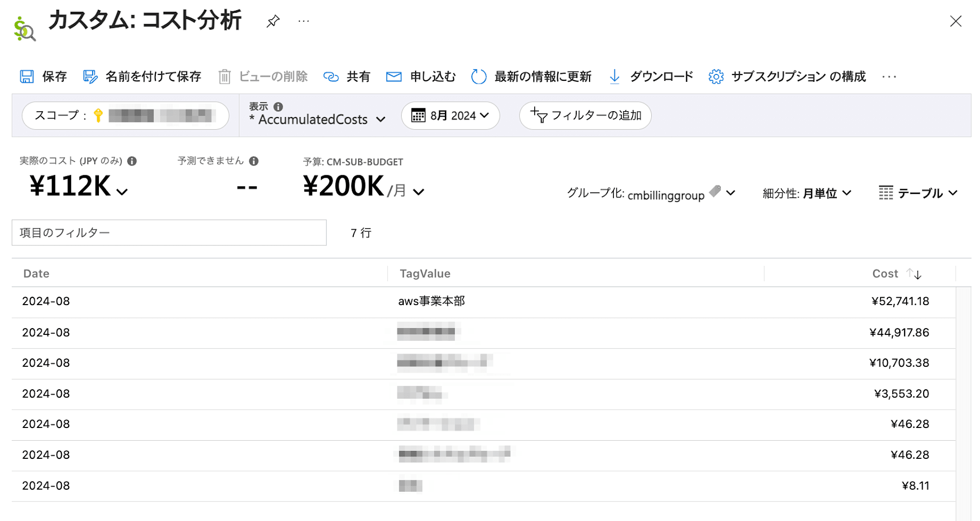Open the title ellipsis menu

point(304,21)
